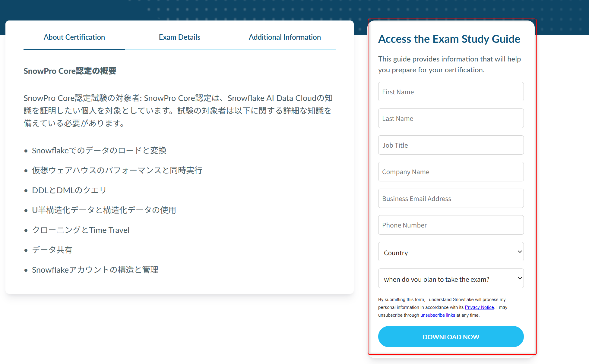Image resolution: width=589 pixels, height=364 pixels.
Task: Open the Additional Information tab
Action: (x=285, y=37)
